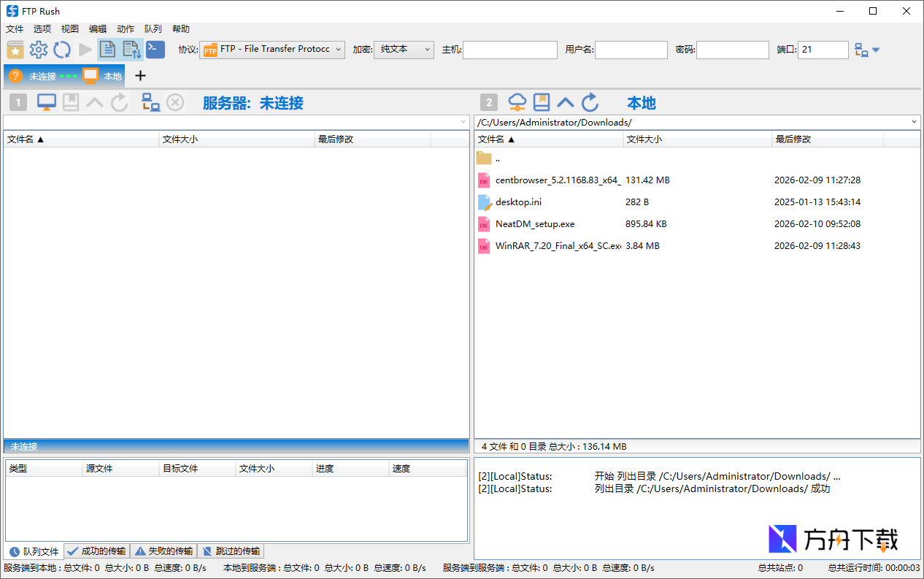This screenshot has height=579, width=924.
Task: Open the local path dropdown arrow
Action: pos(914,122)
